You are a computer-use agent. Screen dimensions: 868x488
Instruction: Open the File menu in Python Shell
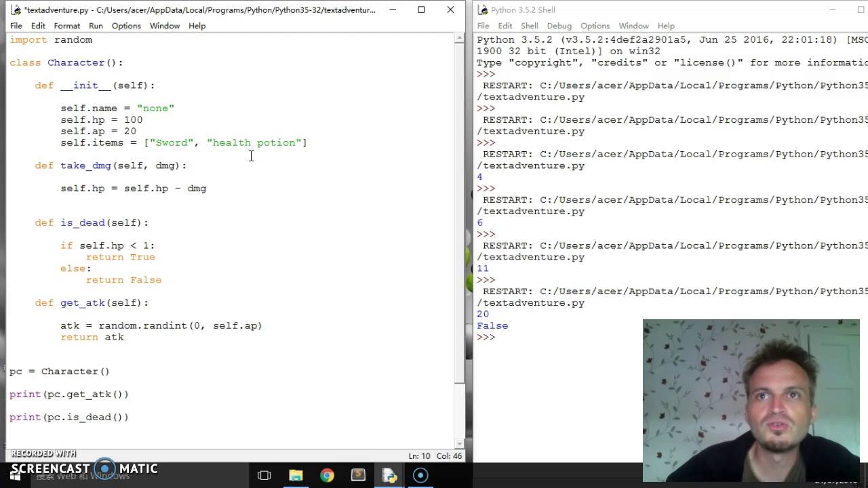[x=483, y=26]
